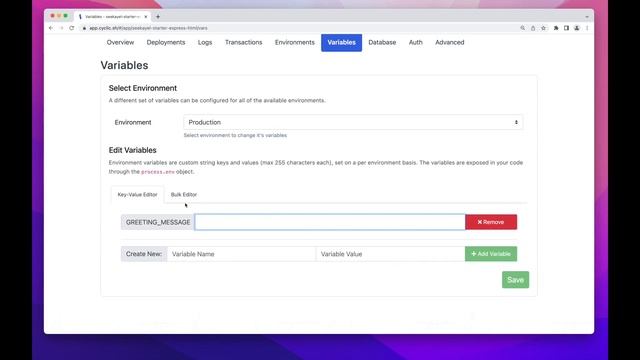Go back with the browser back arrow

[51, 28]
